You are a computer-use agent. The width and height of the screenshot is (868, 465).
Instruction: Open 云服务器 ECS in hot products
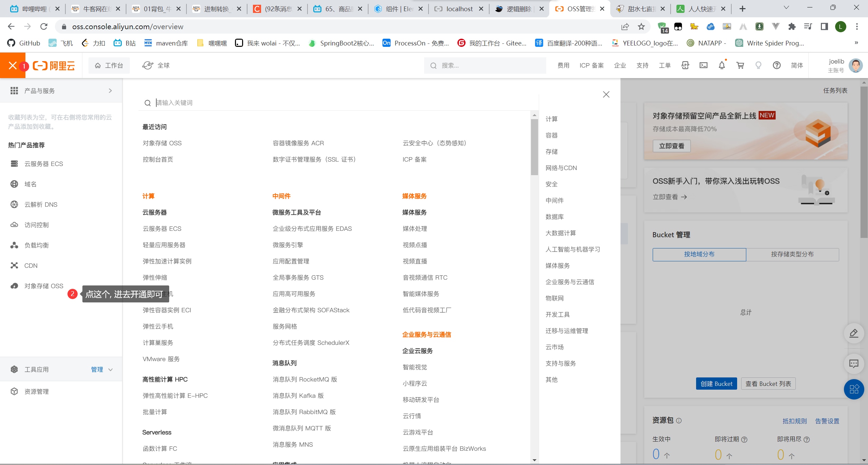point(43,164)
